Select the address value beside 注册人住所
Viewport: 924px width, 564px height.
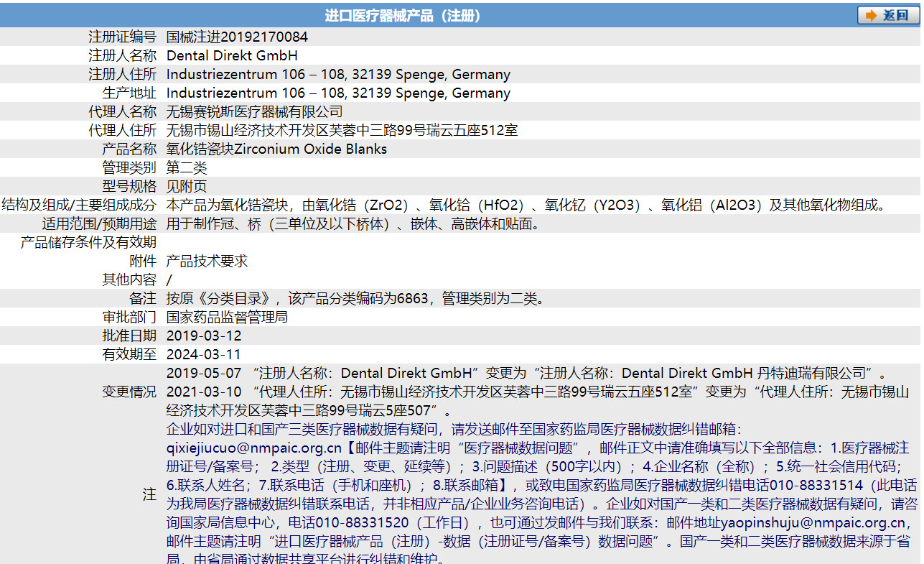338,74
